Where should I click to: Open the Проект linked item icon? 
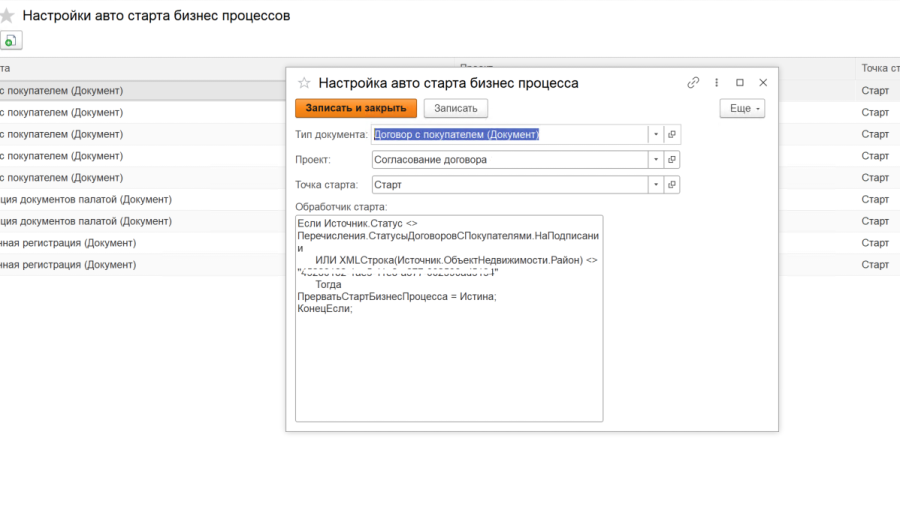(x=672, y=159)
